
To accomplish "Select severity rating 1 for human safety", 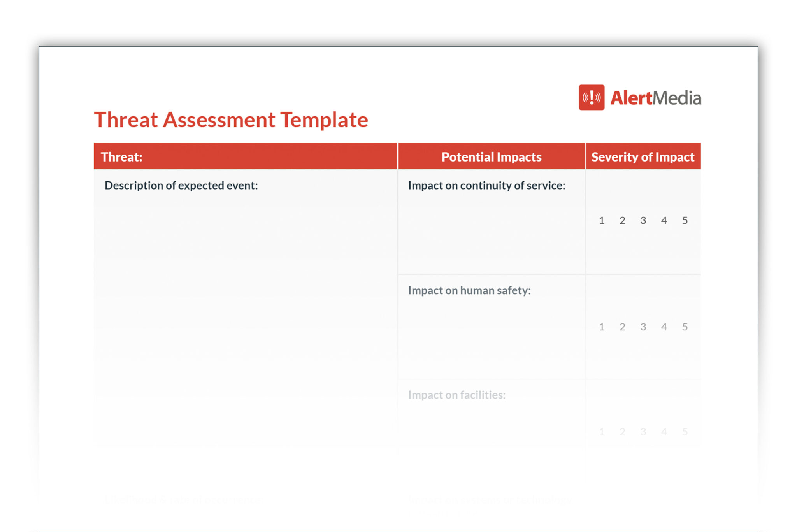I will pos(602,327).
